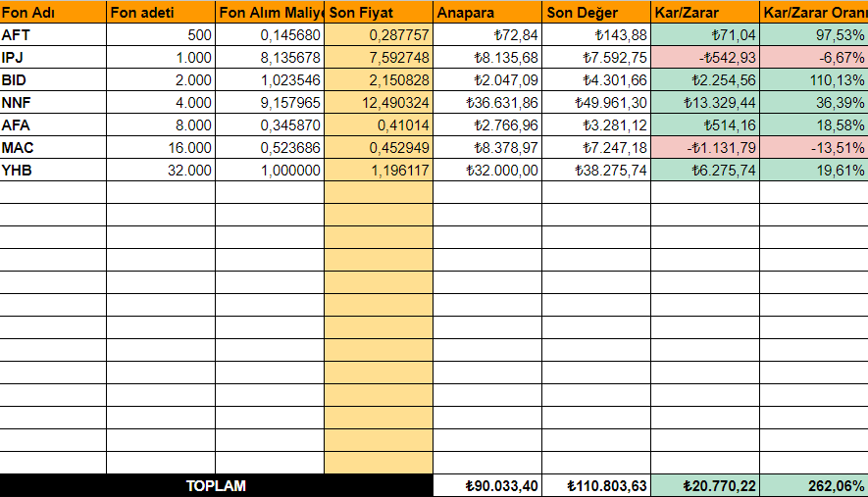Viewport: 868px width, 497px height.
Task: Click the Anapara cell ₺32.000,00
Action: point(487,171)
